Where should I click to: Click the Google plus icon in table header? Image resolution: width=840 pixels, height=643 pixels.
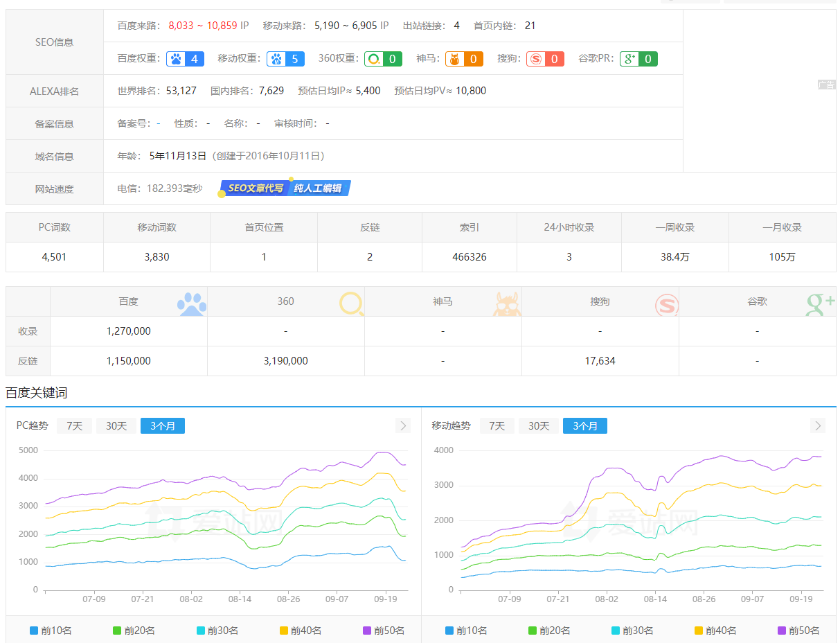tap(821, 303)
